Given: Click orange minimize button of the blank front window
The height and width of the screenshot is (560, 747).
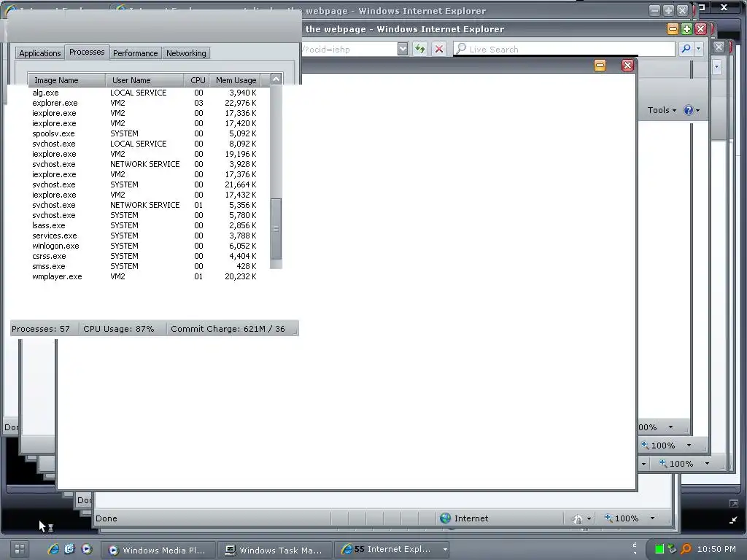Looking at the screenshot, I should click(600, 65).
